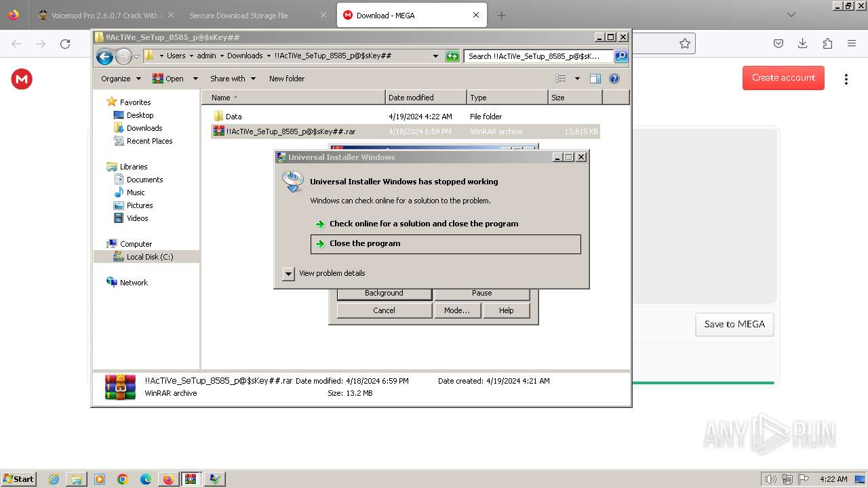Switch to Universal Installer taskbar icon
Viewport: 868px width, 488px height.
pyautogui.click(x=214, y=479)
